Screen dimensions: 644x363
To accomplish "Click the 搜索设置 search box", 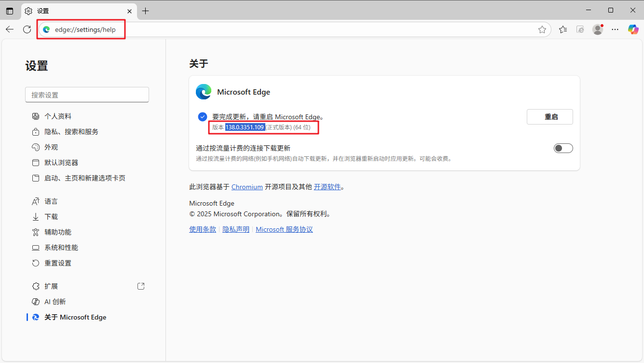I will pos(87,95).
